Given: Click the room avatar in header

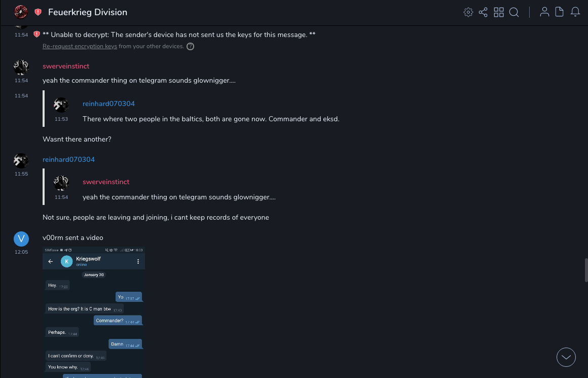Looking at the screenshot, I should 21,12.
